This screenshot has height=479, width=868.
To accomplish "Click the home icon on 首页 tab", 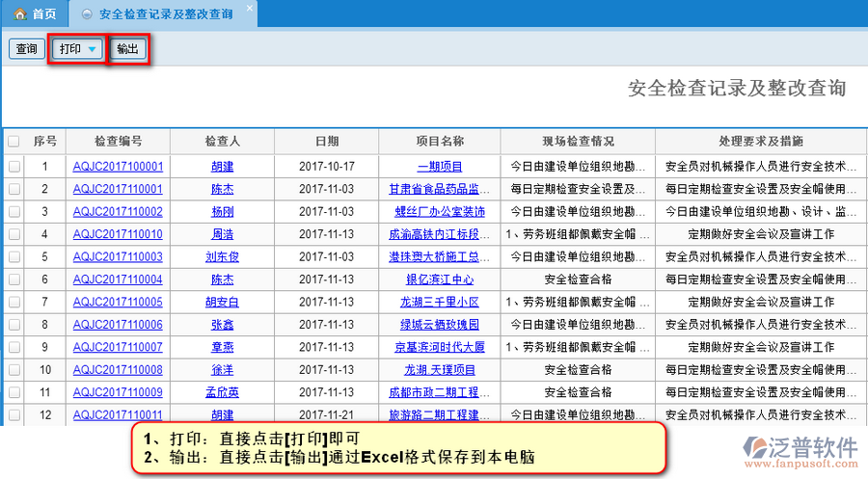I will (x=18, y=14).
